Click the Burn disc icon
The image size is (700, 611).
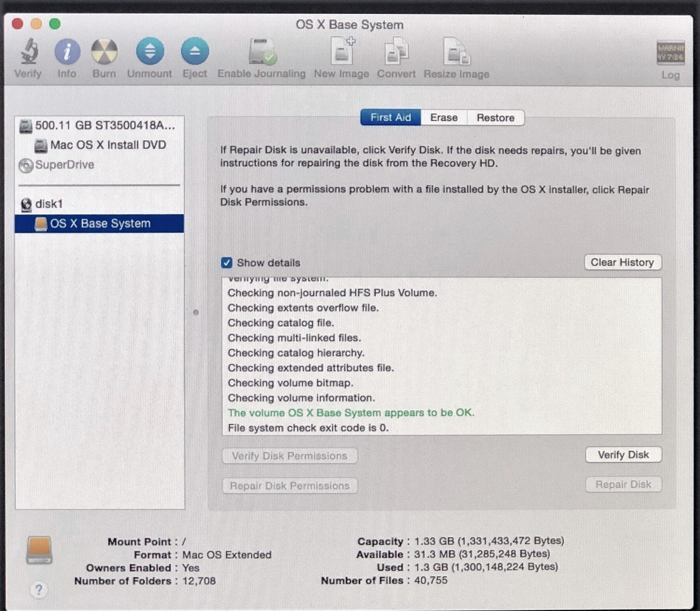pyautogui.click(x=104, y=51)
